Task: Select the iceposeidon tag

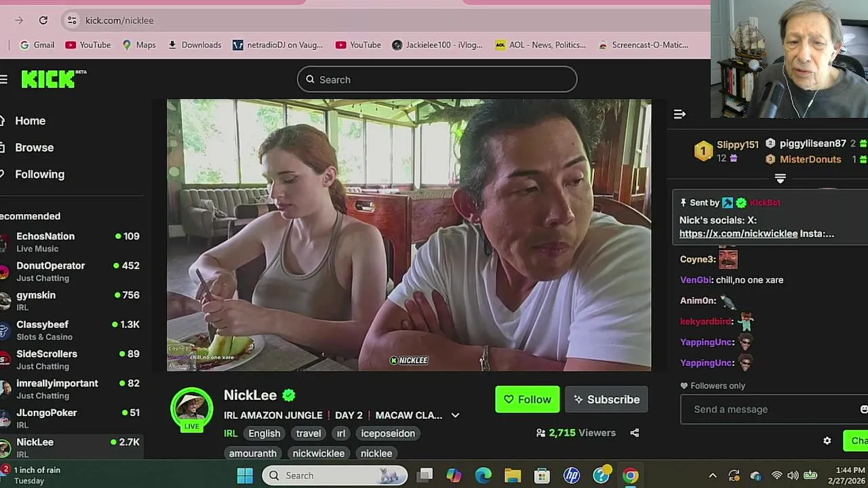Action: tap(388, 433)
